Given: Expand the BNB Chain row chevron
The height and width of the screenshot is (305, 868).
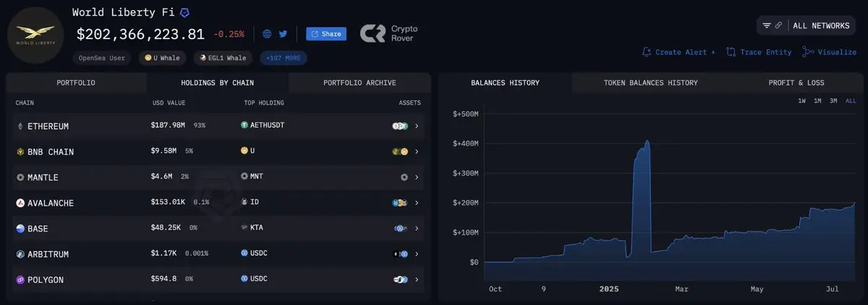Looking at the screenshot, I should pos(417,151).
